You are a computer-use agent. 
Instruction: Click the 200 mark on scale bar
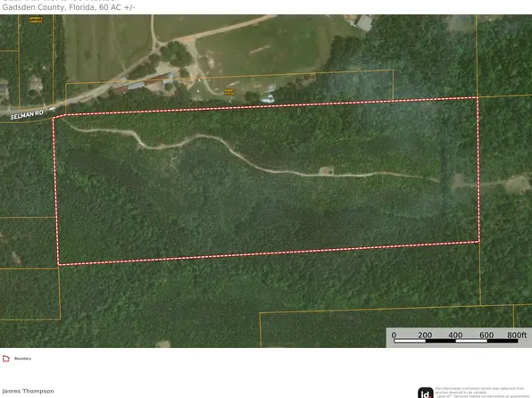pyautogui.click(x=425, y=335)
